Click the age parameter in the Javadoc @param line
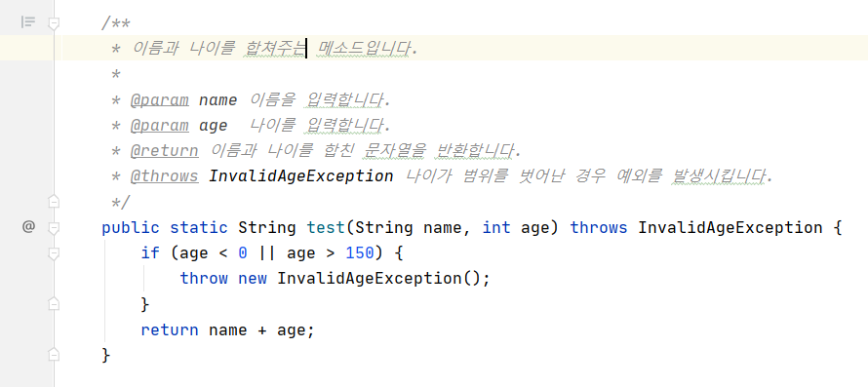This screenshot has width=868, height=387. point(214,126)
